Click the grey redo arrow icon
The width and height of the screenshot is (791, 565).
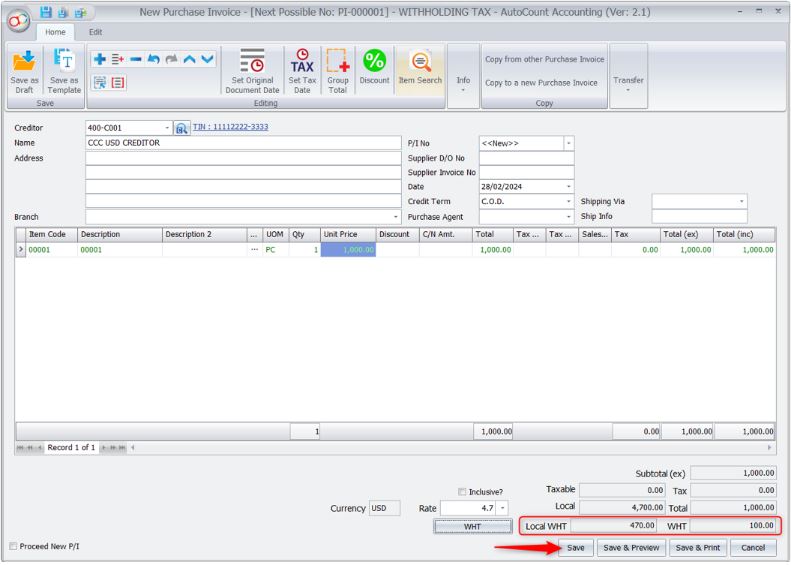point(172,60)
